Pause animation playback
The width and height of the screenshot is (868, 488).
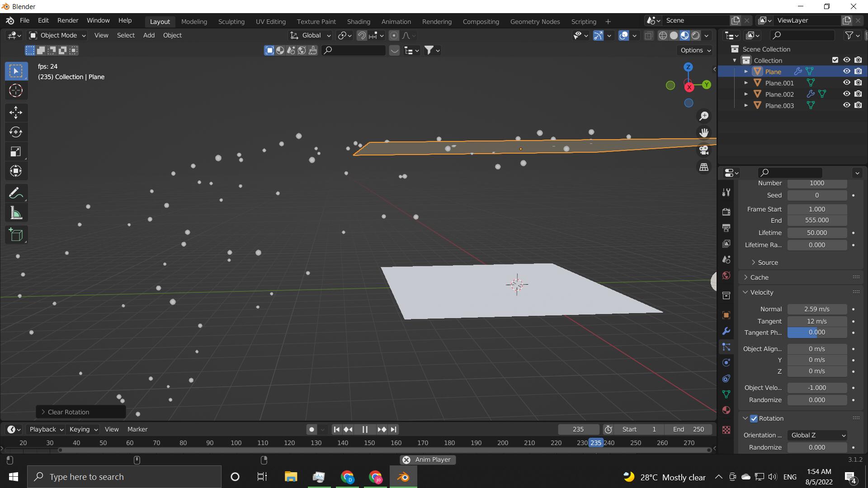click(x=365, y=430)
